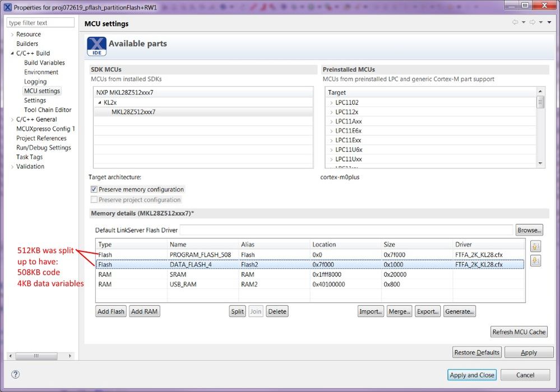Open MCUXpresso Config Tools page

[x=45, y=128]
